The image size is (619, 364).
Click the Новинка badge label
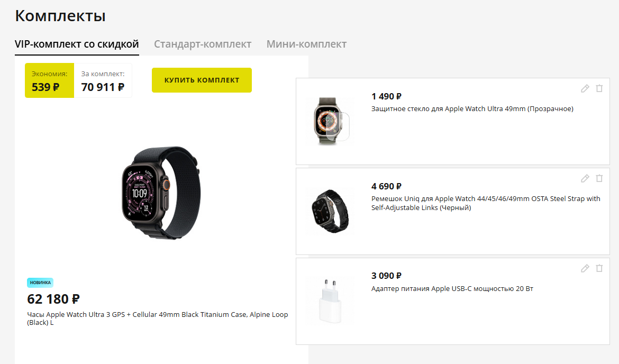pos(40,283)
